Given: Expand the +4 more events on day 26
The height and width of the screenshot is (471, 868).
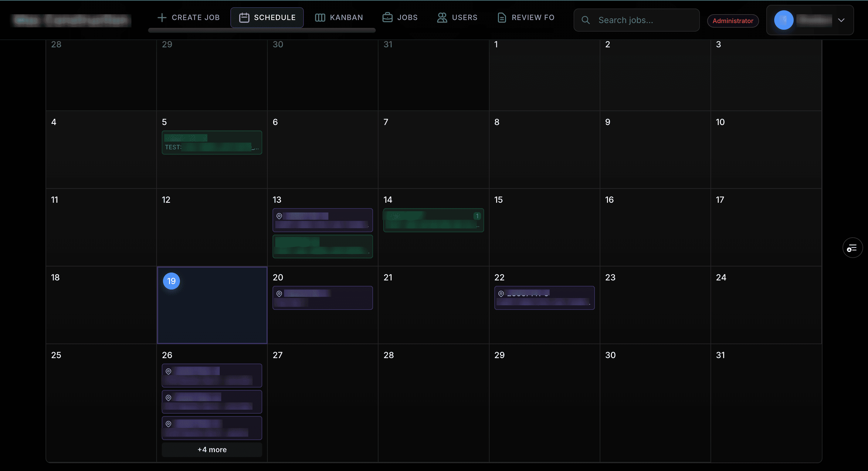Looking at the screenshot, I should click(x=212, y=449).
